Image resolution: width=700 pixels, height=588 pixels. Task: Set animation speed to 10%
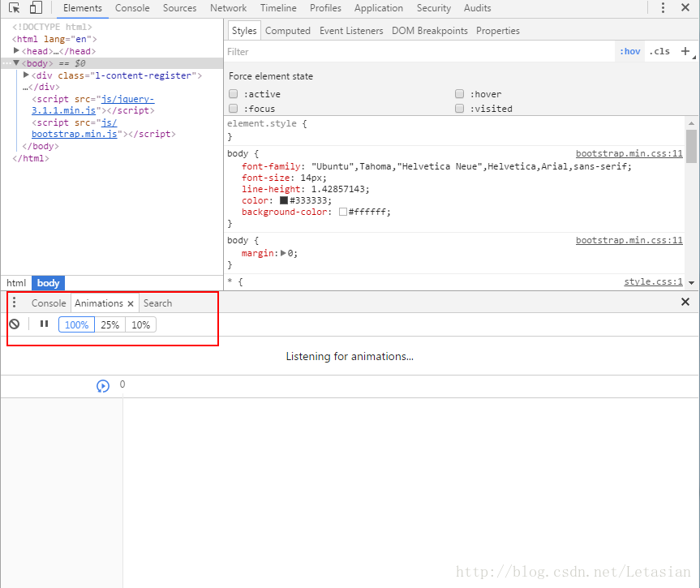140,324
